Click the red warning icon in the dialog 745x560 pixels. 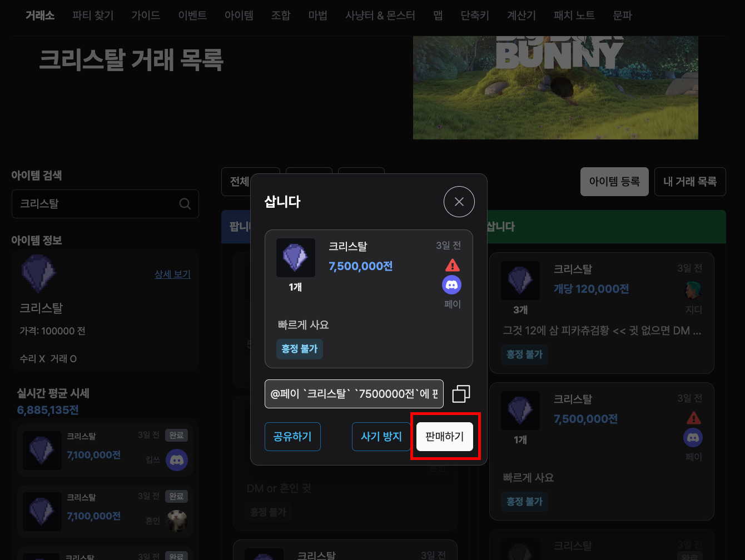[453, 265]
